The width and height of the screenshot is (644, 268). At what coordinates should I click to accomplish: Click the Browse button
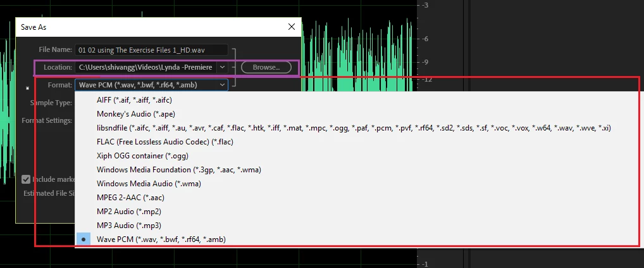pos(266,67)
